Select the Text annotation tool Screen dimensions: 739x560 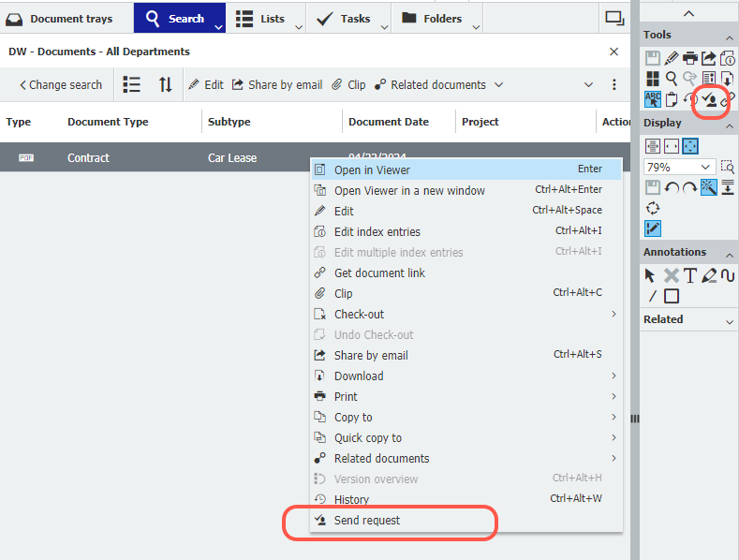point(690,275)
